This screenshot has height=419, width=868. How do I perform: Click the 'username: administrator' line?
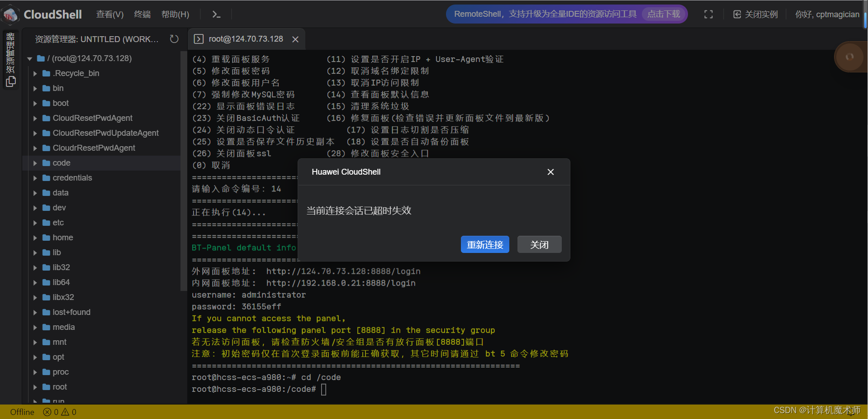[x=249, y=295]
